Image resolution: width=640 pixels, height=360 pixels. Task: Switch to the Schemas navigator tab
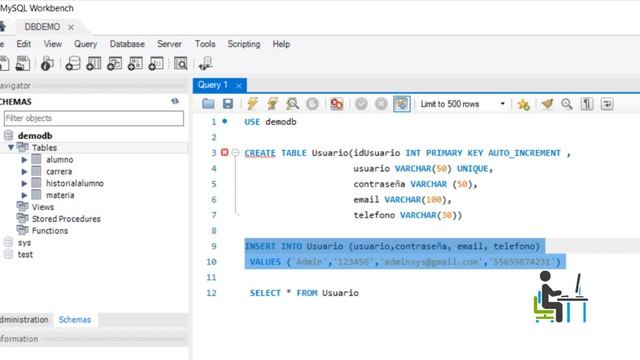click(x=75, y=320)
